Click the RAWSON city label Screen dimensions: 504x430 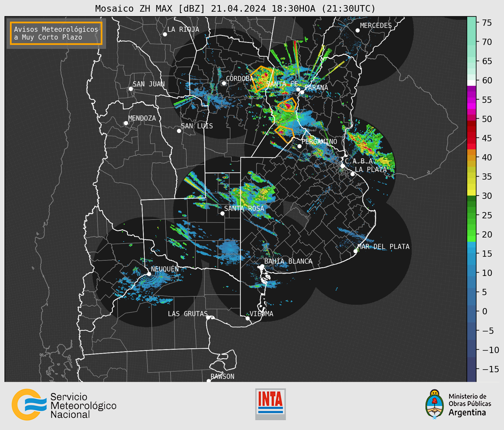click(x=222, y=376)
